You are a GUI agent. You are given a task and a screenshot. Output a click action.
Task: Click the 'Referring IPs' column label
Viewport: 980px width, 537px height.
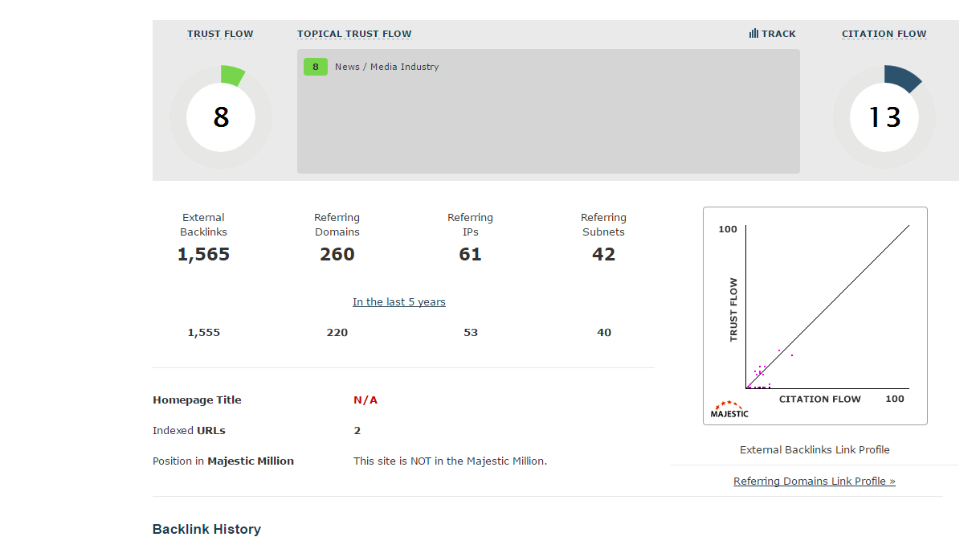pos(471,225)
